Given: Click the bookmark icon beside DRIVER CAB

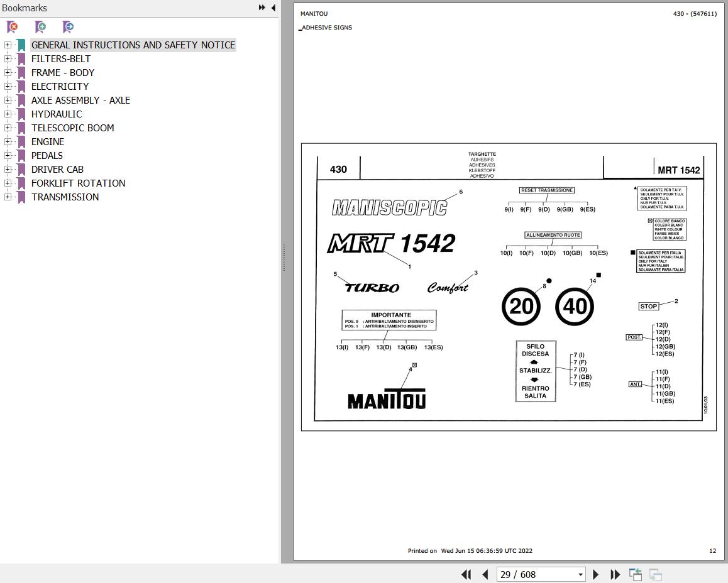Looking at the screenshot, I should [x=21, y=169].
